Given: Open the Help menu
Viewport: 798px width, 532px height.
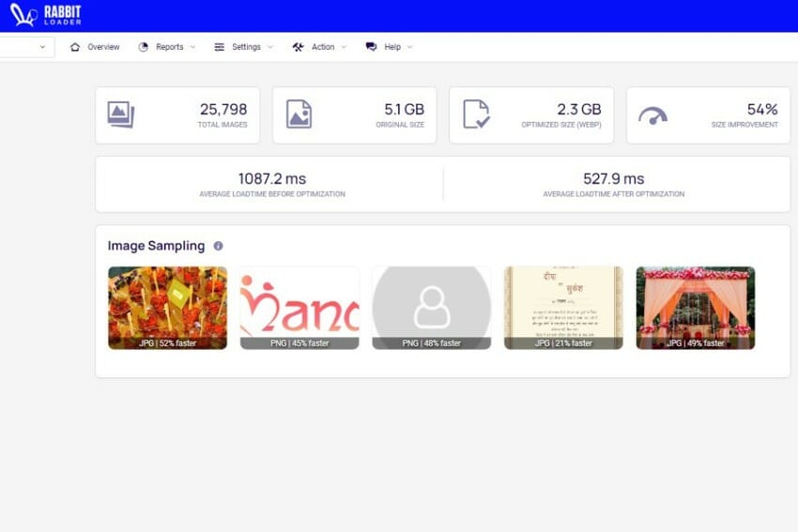Looking at the screenshot, I should tap(390, 47).
